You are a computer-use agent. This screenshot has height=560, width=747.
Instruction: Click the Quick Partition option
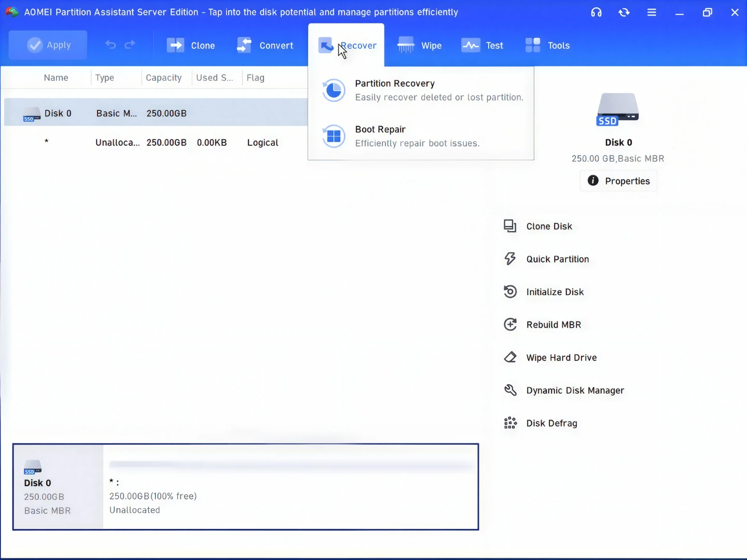click(x=546, y=259)
